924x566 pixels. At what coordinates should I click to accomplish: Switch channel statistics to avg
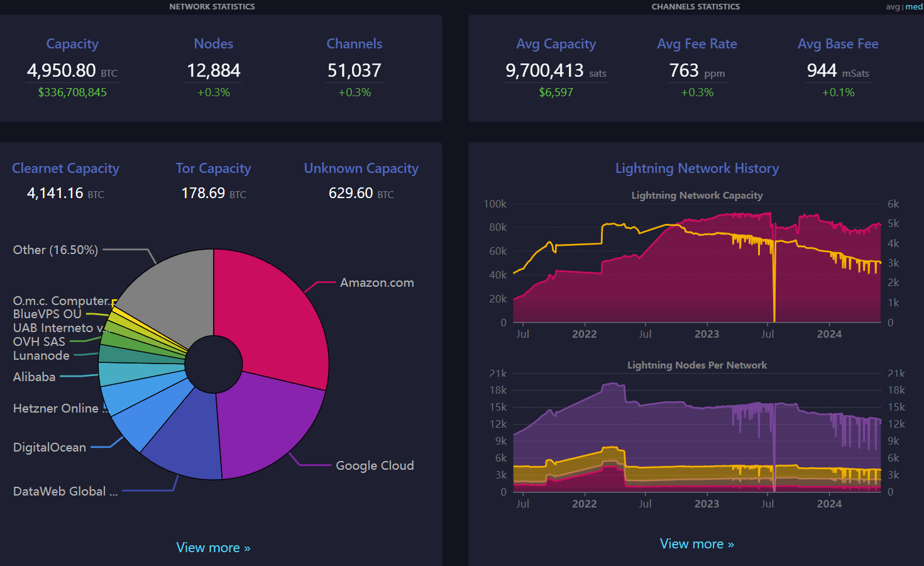893,6
